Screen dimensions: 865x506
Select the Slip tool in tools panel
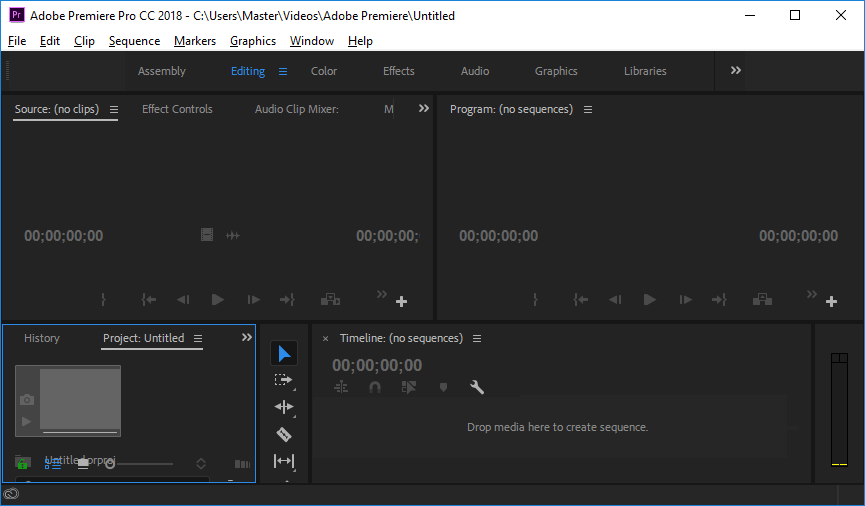(284, 461)
